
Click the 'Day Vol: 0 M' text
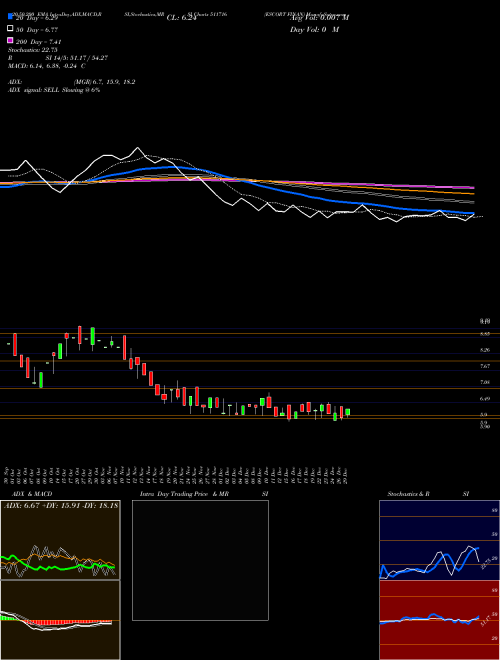(x=314, y=29)
